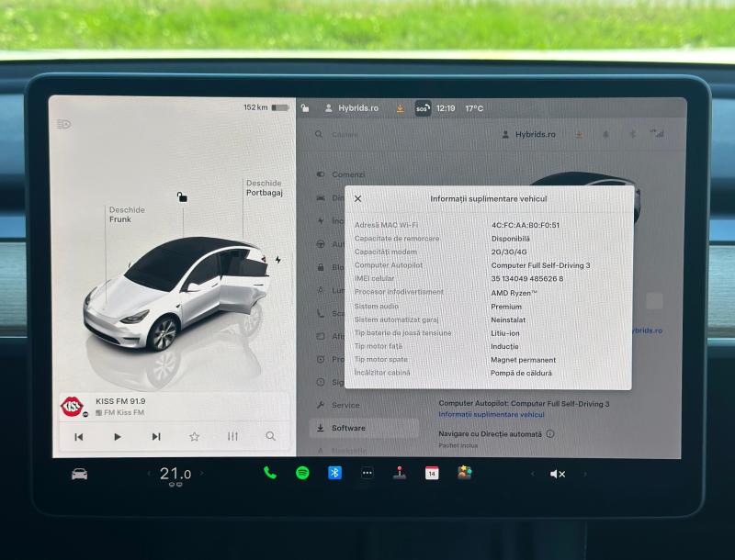Open climate settings at 21.0 temperature
735x560 pixels.
coord(175,475)
